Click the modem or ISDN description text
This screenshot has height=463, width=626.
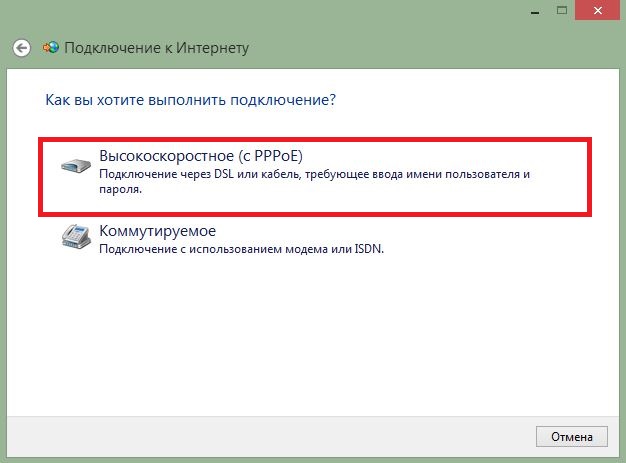(x=241, y=249)
